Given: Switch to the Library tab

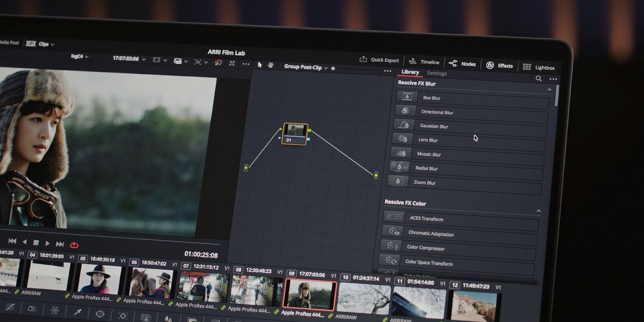Looking at the screenshot, I should (x=410, y=72).
